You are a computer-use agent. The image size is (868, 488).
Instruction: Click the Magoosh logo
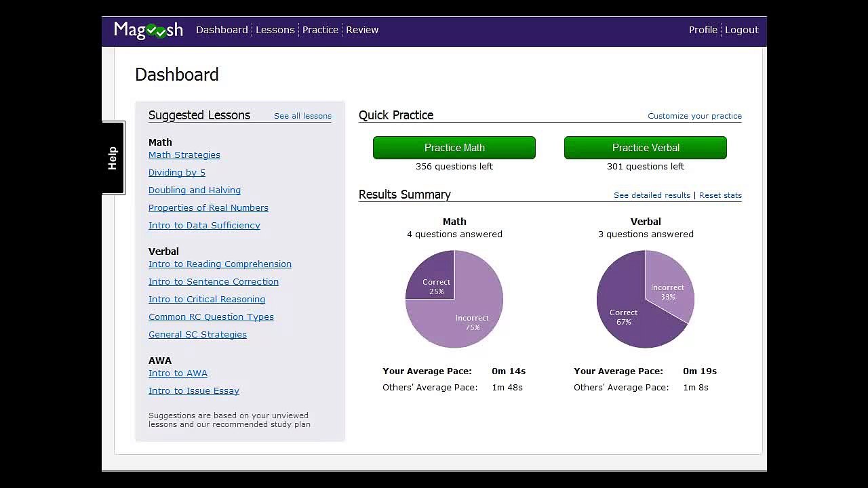tap(149, 30)
